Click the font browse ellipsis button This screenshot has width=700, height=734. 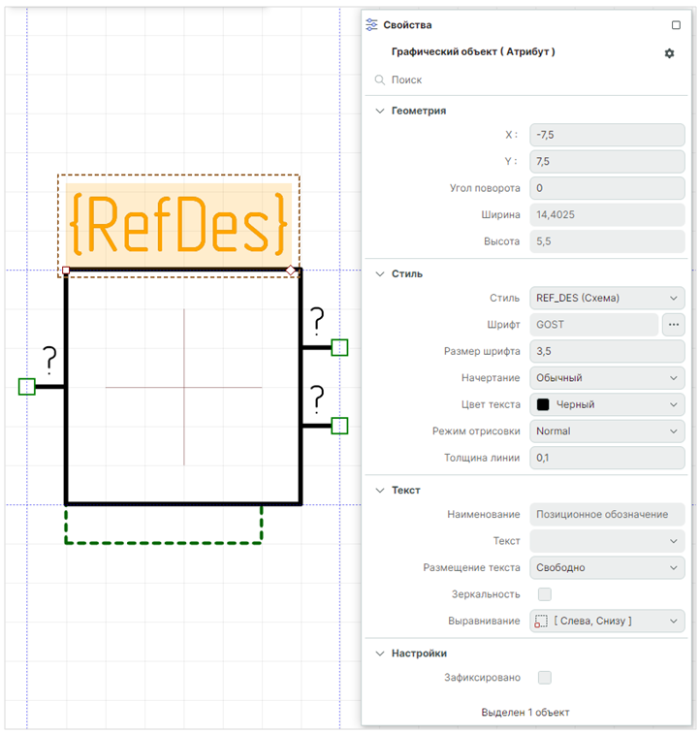673,325
